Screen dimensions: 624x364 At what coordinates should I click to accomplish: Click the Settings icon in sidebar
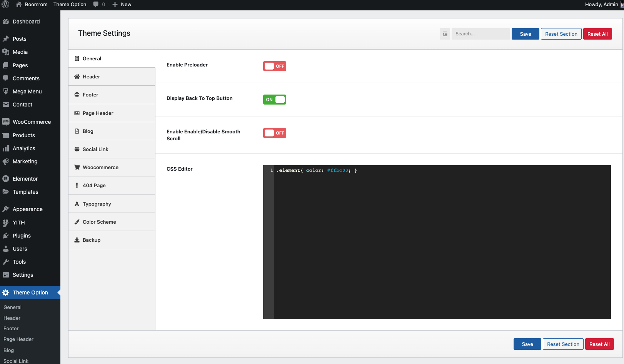click(x=6, y=275)
